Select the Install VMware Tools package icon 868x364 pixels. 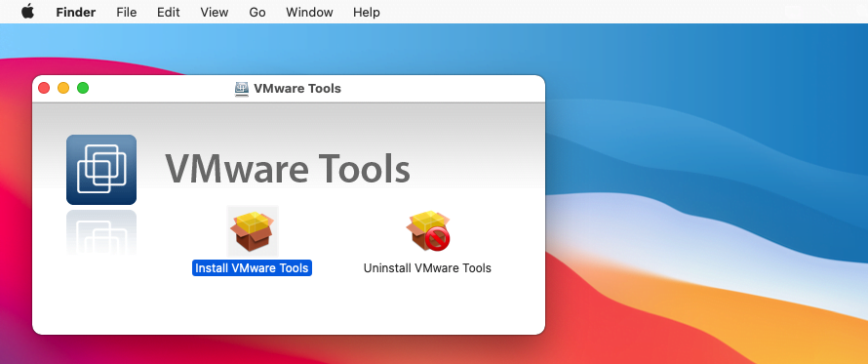tap(253, 230)
